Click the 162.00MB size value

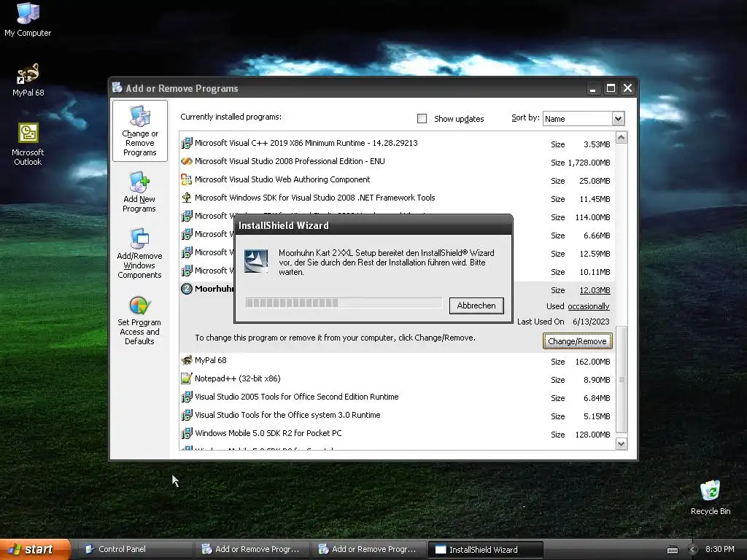tap(592, 362)
